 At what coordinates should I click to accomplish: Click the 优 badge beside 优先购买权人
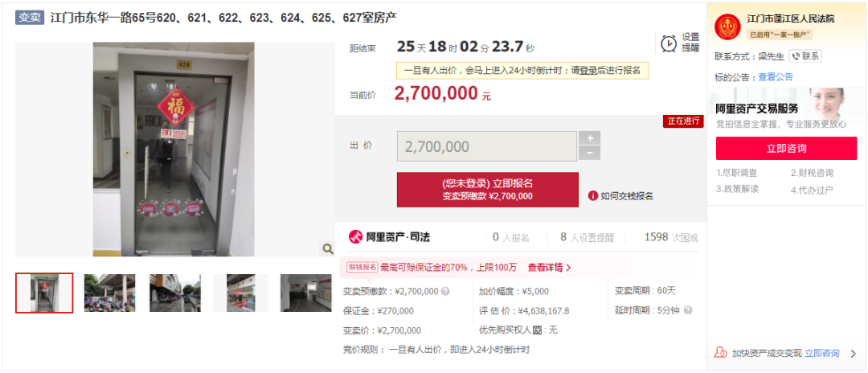coord(536,330)
